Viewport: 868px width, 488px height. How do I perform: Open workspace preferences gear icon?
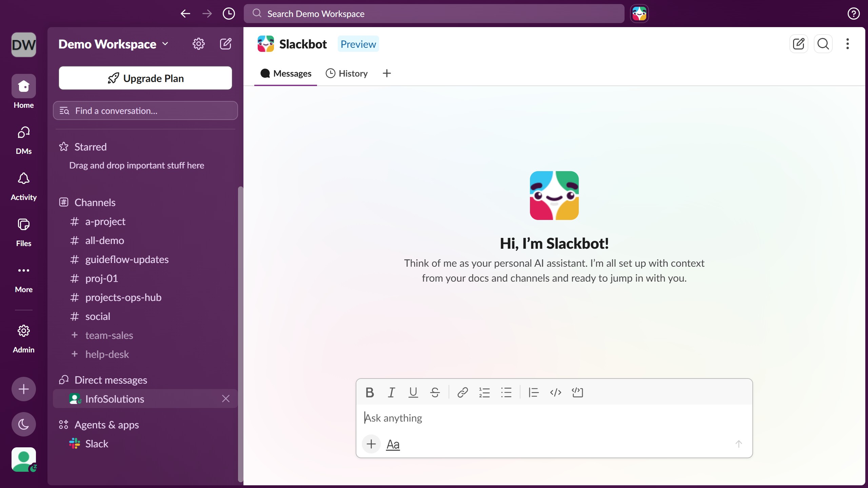click(198, 44)
